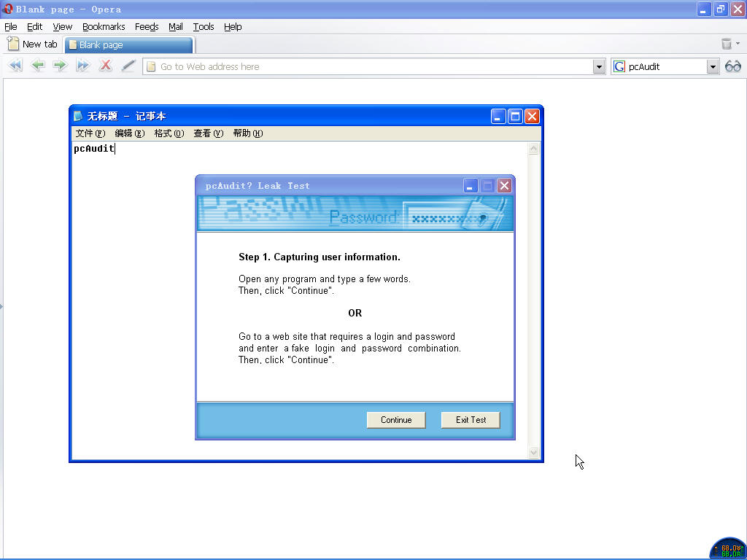
Task: Click the Back arrow in Opera toolbar
Action: [38, 65]
